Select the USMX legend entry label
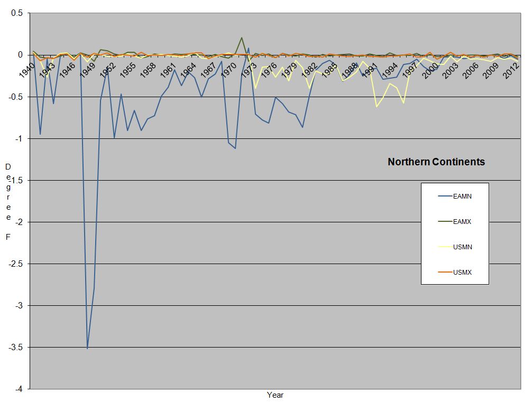Screen dimensions: 532x403 462,272
